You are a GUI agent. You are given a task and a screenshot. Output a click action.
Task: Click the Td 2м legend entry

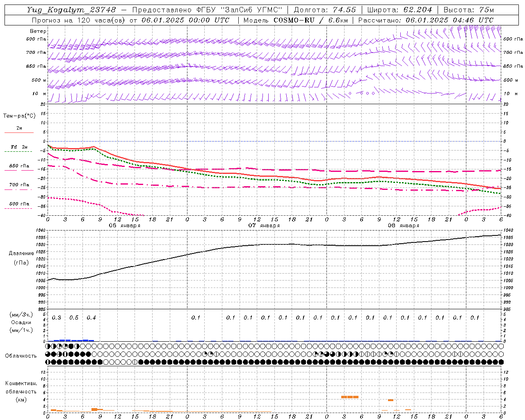coord(19,147)
